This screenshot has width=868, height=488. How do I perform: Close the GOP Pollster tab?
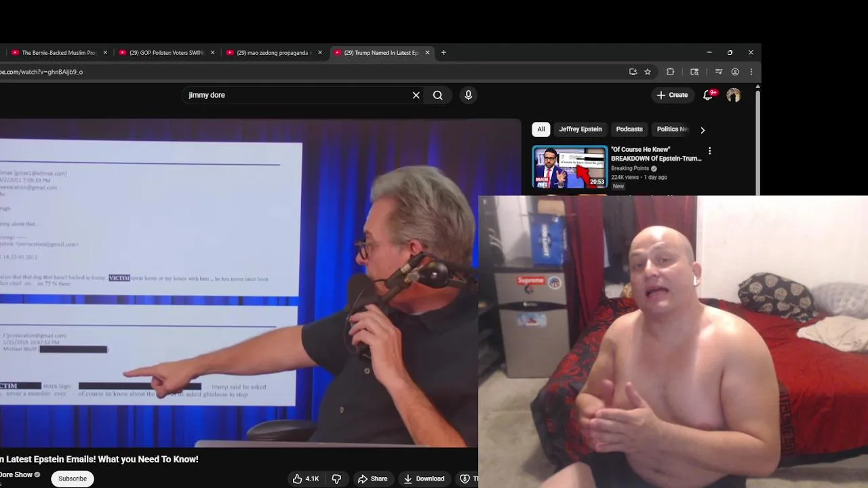(212, 52)
